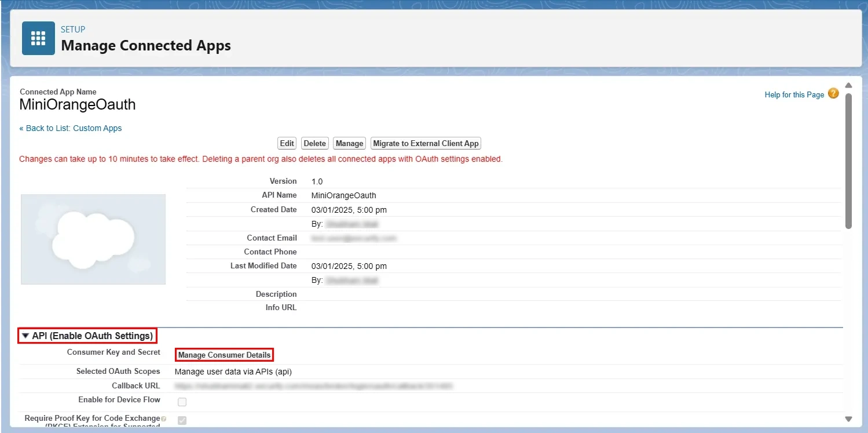The image size is (868, 433).
Task: Click the connected app cloud logo image
Action: click(93, 239)
